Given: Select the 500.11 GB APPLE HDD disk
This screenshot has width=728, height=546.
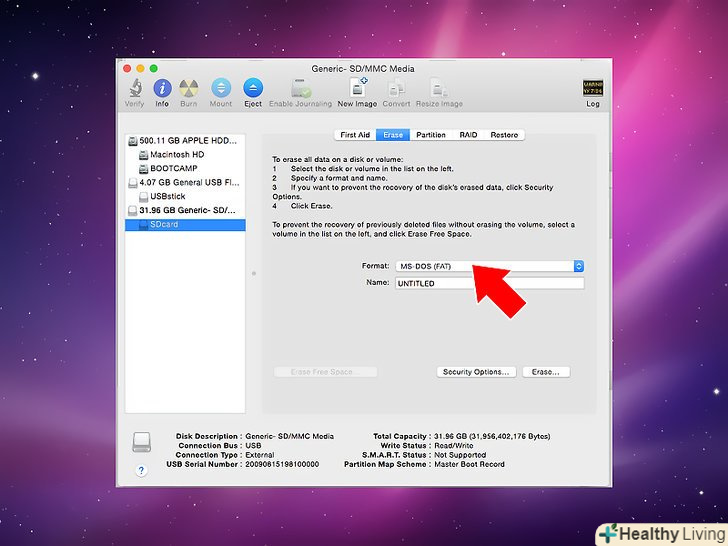Looking at the screenshot, I should click(x=185, y=140).
